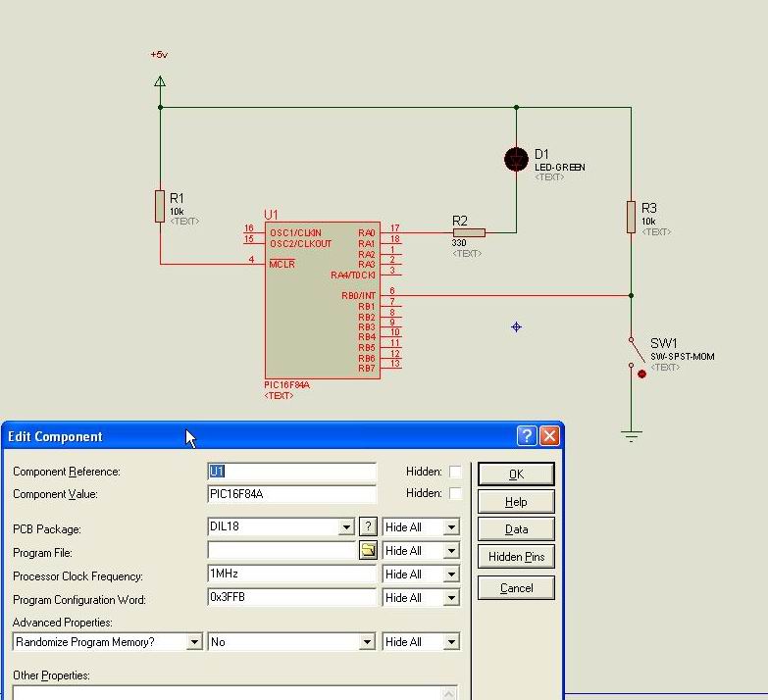This screenshot has height=700, width=768.
Task: Click the Data button
Action: (x=516, y=529)
